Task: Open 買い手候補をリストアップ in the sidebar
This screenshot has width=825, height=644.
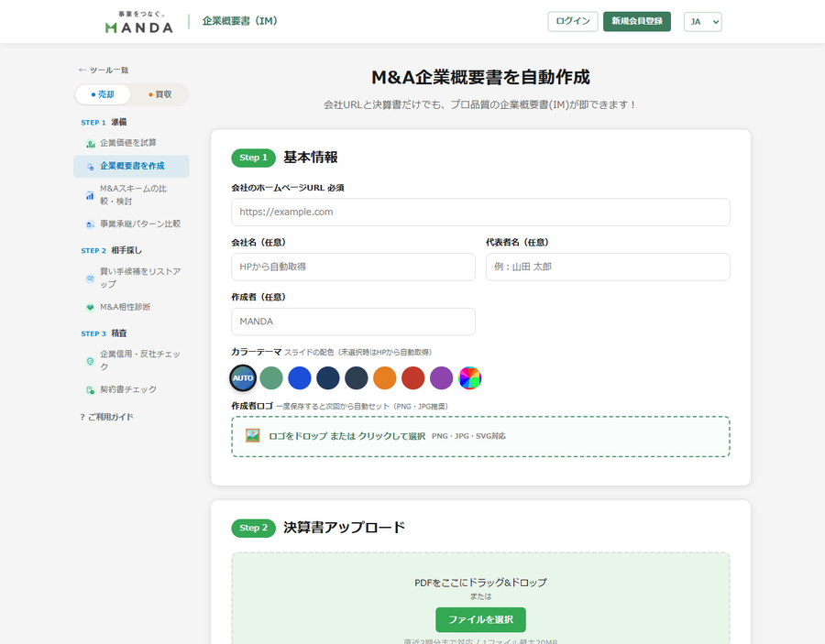Action: 131,278
